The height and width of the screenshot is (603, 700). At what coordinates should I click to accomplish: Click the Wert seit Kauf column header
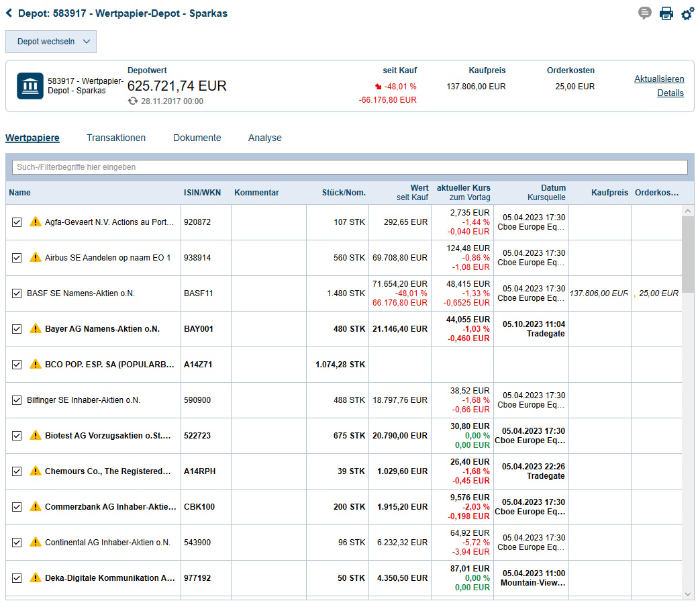tap(413, 193)
